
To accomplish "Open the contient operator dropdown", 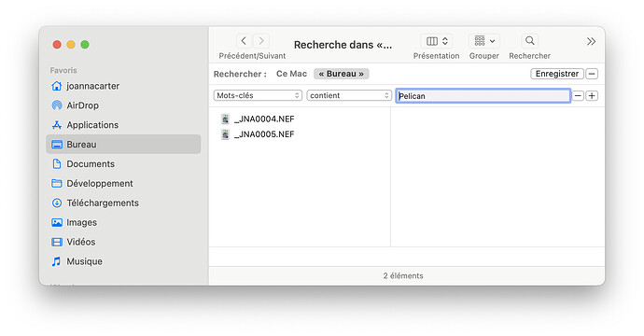I will (349, 95).
